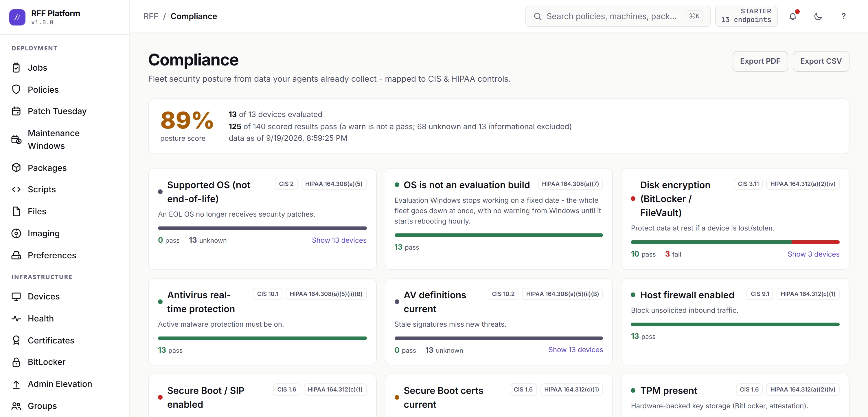
Task: Click 'TPM present' card title
Action: click(x=669, y=390)
